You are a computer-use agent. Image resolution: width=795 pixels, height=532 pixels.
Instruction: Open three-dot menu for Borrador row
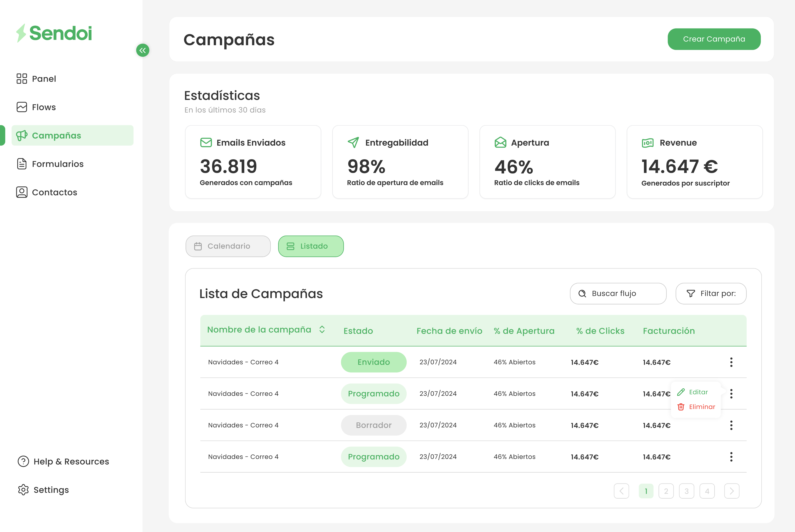(x=731, y=425)
